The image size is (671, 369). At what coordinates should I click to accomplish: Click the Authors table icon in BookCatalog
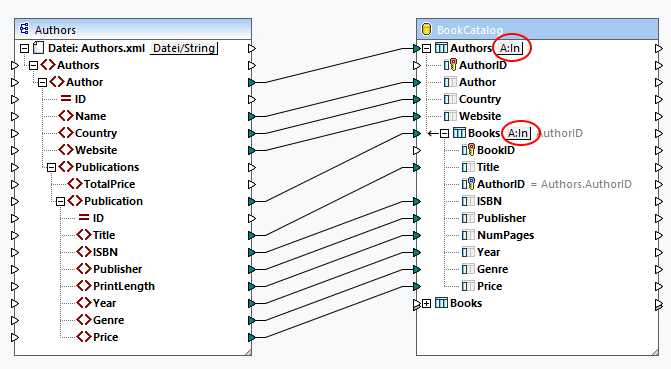[x=441, y=48]
